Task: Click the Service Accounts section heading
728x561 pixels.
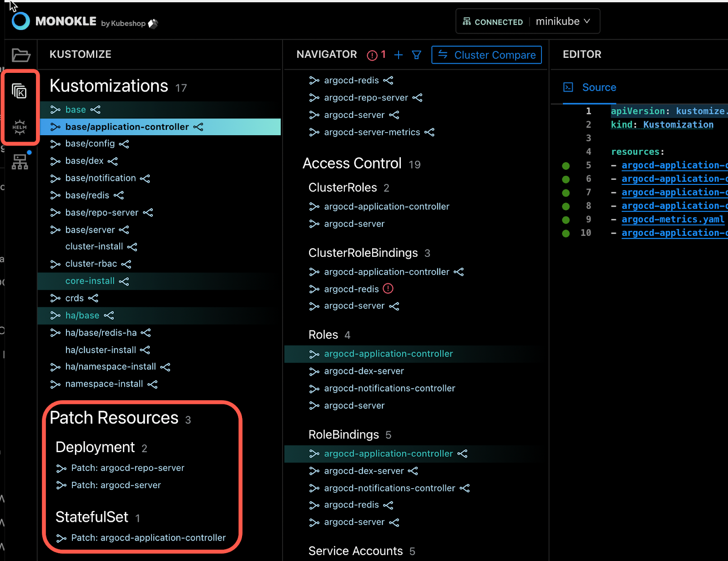Action: (355, 551)
